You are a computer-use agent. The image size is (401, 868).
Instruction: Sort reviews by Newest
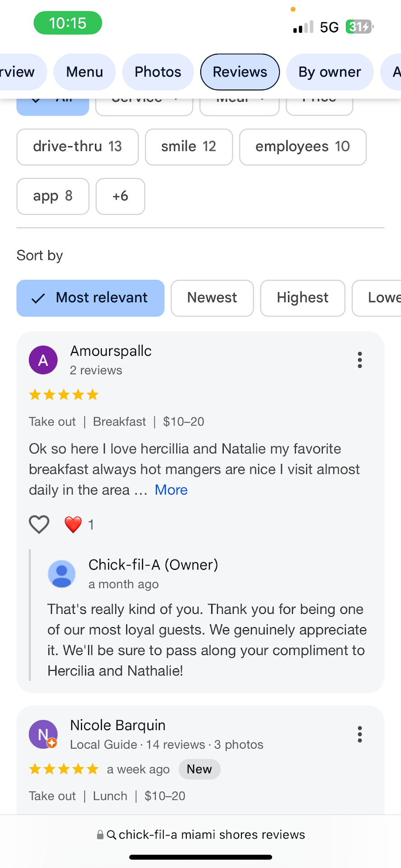(x=212, y=298)
